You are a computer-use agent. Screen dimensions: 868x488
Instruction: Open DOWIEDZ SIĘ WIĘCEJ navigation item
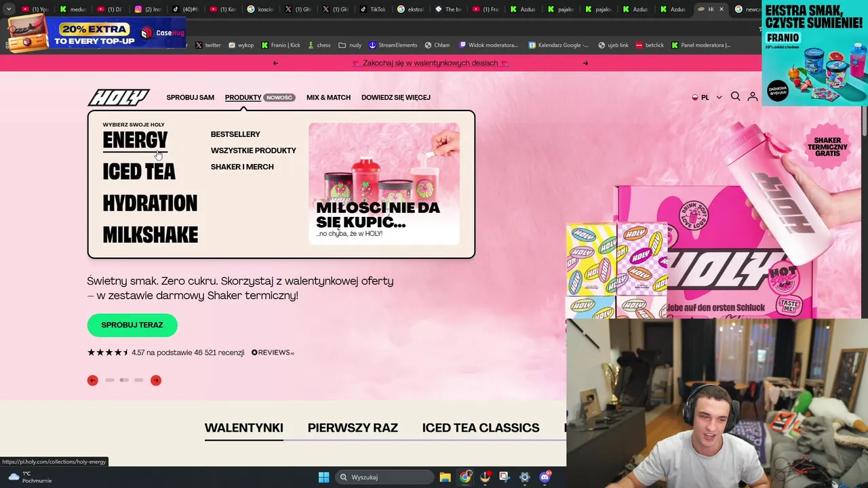point(395,98)
